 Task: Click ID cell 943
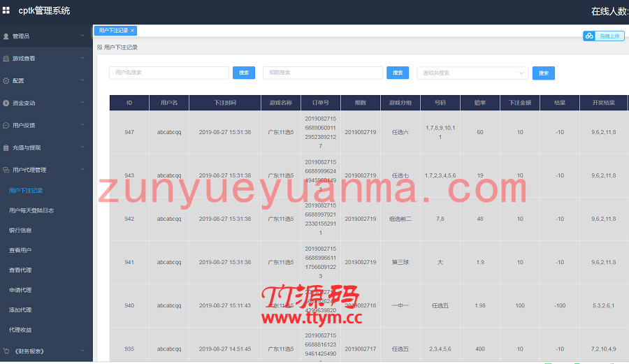pyautogui.click(x=129, y=175)
